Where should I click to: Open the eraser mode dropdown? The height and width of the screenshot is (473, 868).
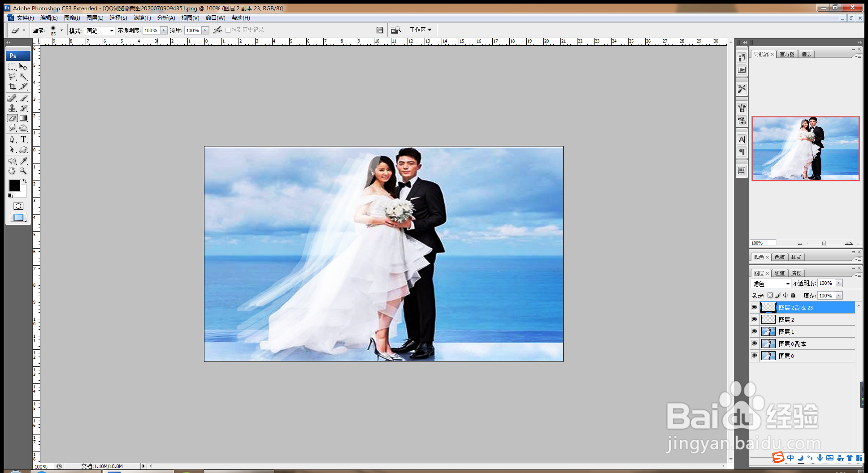pos(100,30)
